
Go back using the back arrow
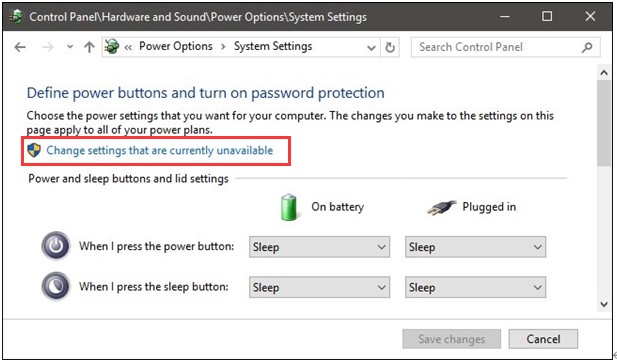(x=20, y=47)
